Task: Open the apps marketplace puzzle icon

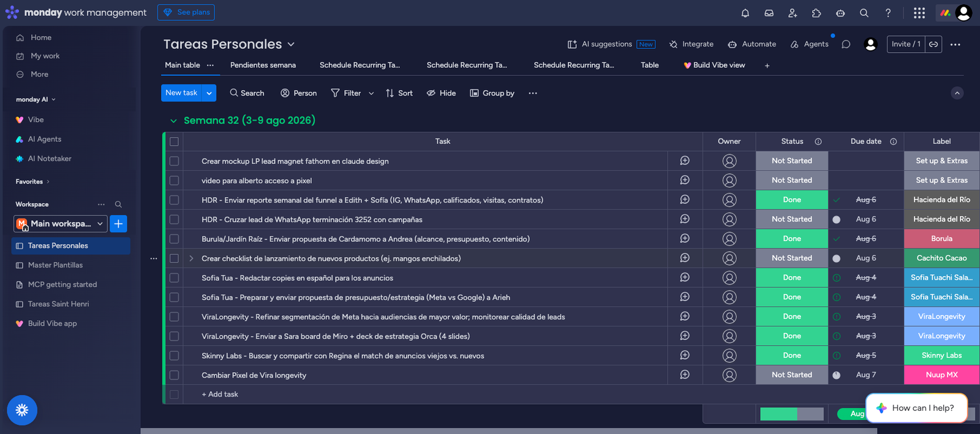Action: click(x=816, y=13)
